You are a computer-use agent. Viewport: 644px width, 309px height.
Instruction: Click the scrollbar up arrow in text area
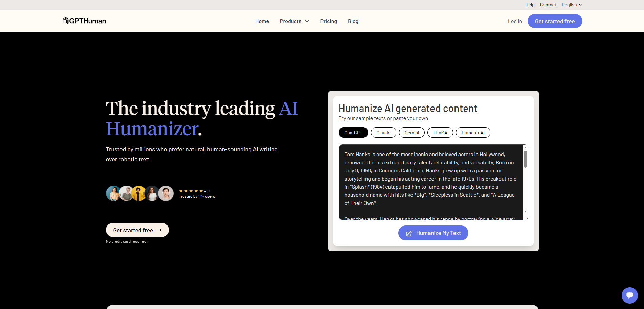pyautogui.click(x=525, y=147)
